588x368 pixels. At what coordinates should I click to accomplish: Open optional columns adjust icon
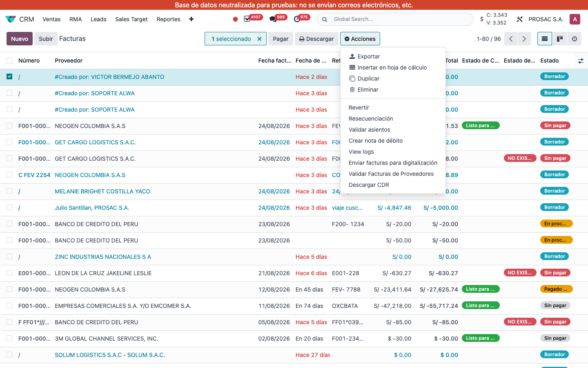pos(581,61)
